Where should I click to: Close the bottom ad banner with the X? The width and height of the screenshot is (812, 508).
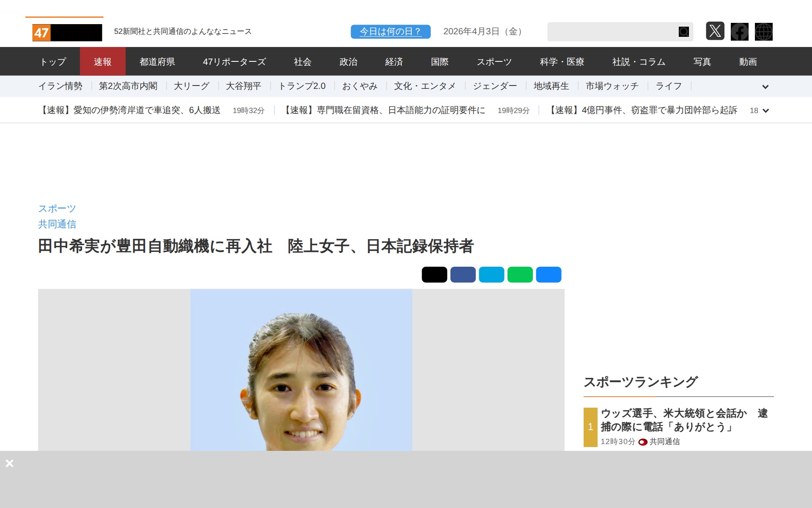point(9,463)
